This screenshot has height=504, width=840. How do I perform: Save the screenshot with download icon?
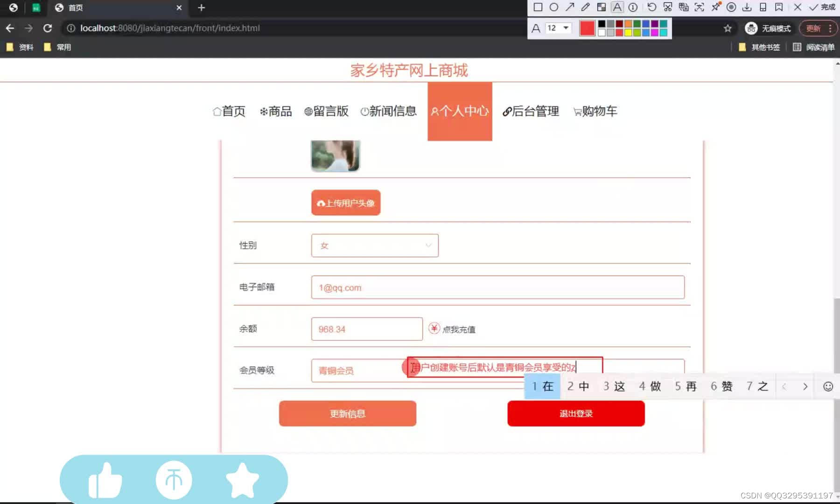pyautogui.click(x=747, y=7)
